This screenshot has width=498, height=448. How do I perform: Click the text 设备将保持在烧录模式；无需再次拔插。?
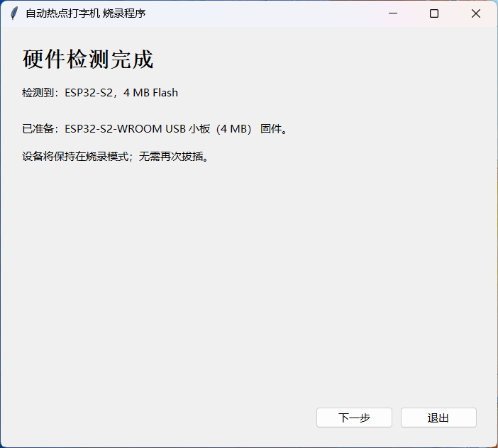click(x=116, y=157)
